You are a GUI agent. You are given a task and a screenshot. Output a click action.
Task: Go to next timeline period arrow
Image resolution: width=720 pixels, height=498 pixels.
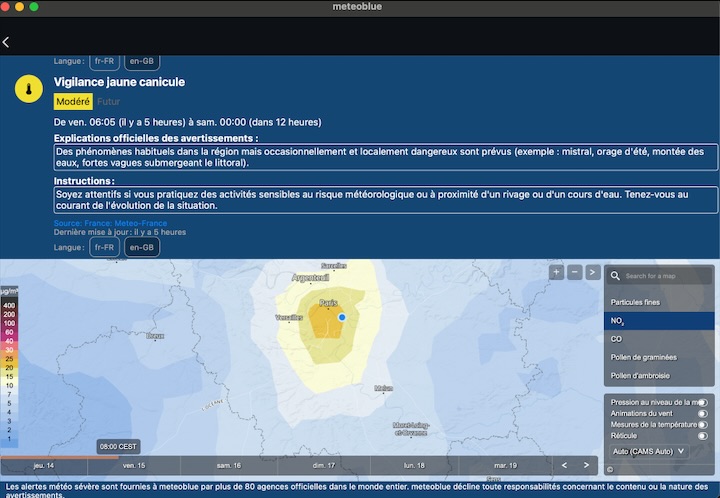pos(587,465)
